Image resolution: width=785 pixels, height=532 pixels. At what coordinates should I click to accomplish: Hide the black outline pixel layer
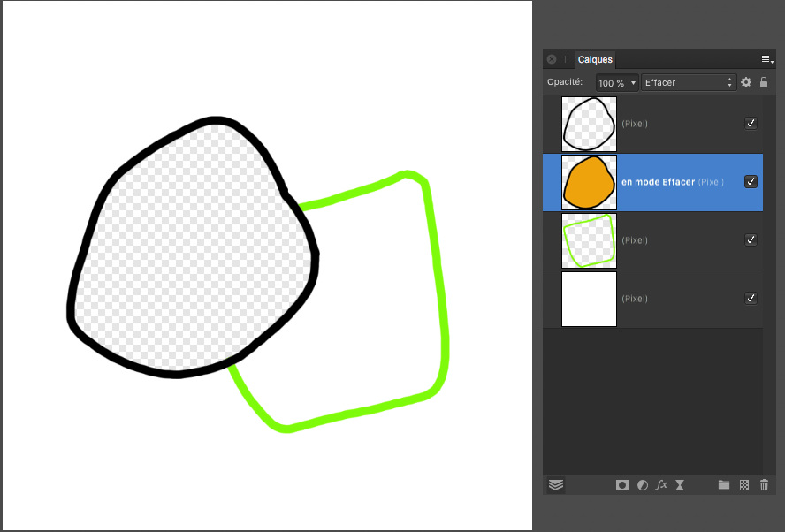(751, 123)
